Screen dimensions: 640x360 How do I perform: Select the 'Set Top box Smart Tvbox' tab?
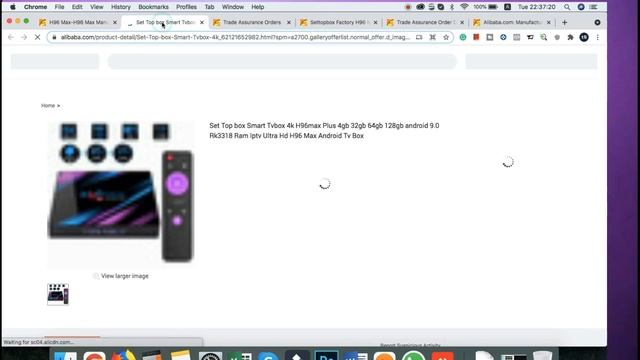click(x=165, y=22)
